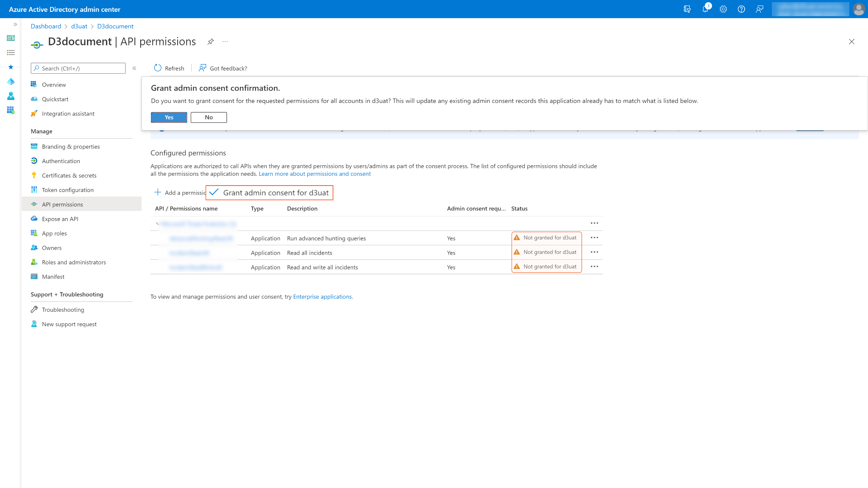Image resolution: width=868 pixels, height=488 pixels.
Task: Click Yes to grant admin consent
Action: (x=169, y=117)
